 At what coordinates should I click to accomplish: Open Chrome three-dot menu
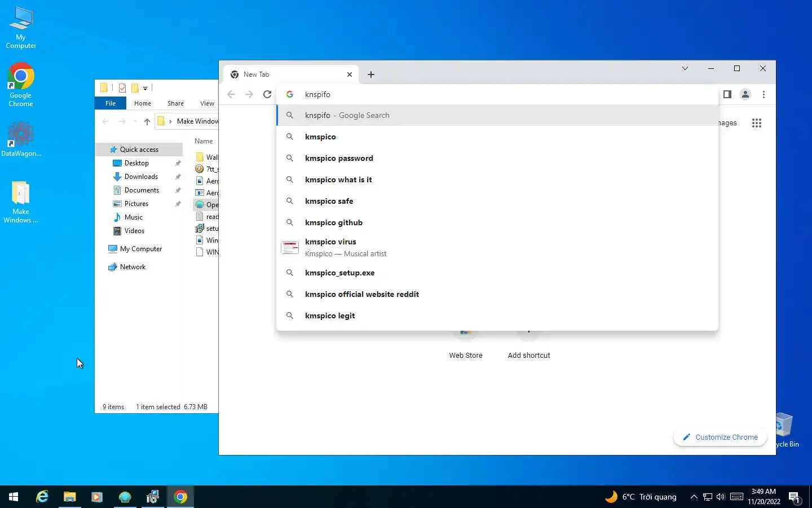[x=764, y=94]
